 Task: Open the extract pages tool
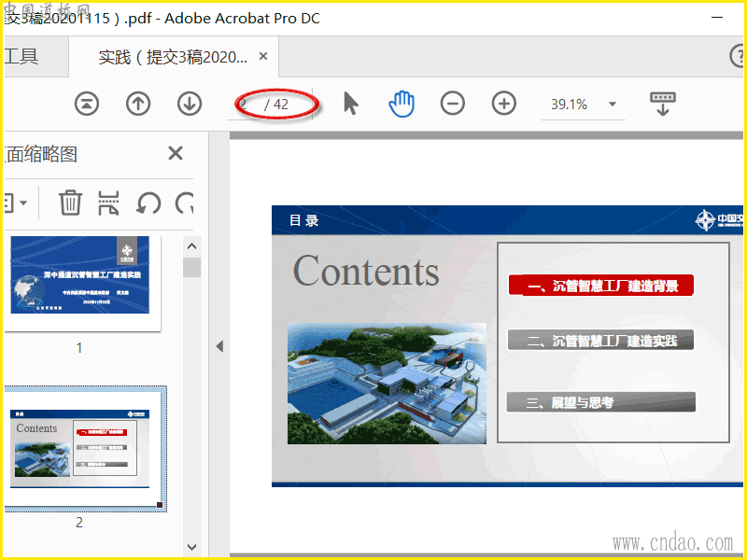[108, 203]
